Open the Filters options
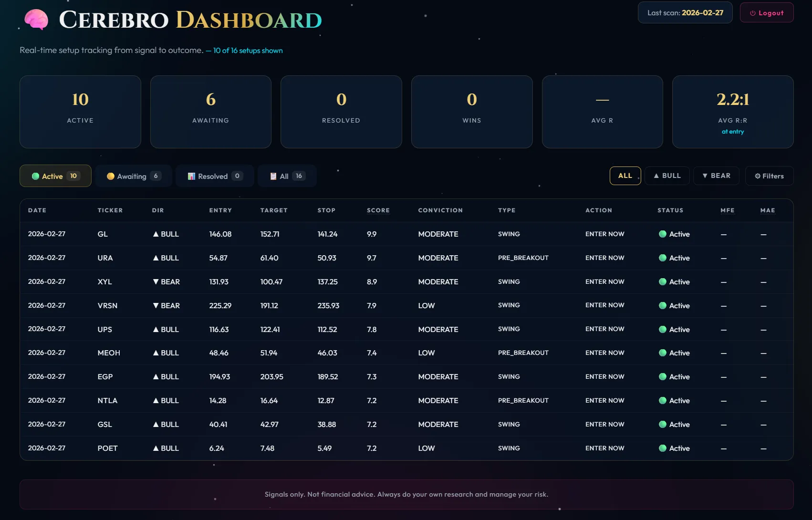 tap(769, 176)
